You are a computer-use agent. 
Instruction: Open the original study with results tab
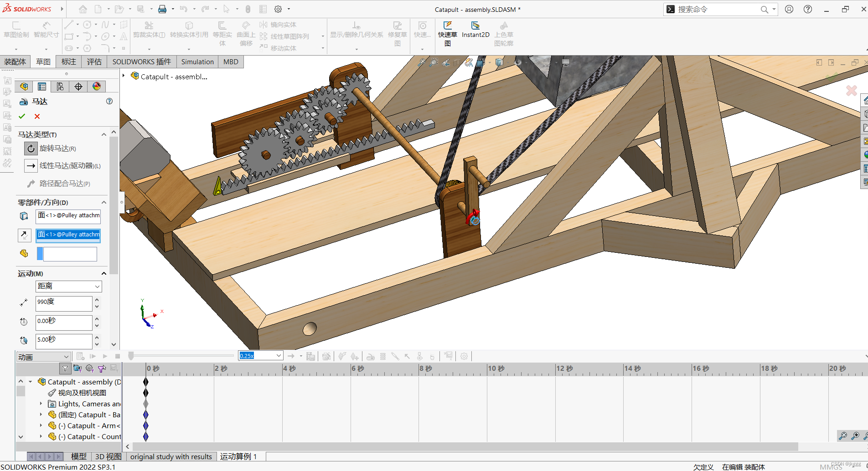coord(171,456)
